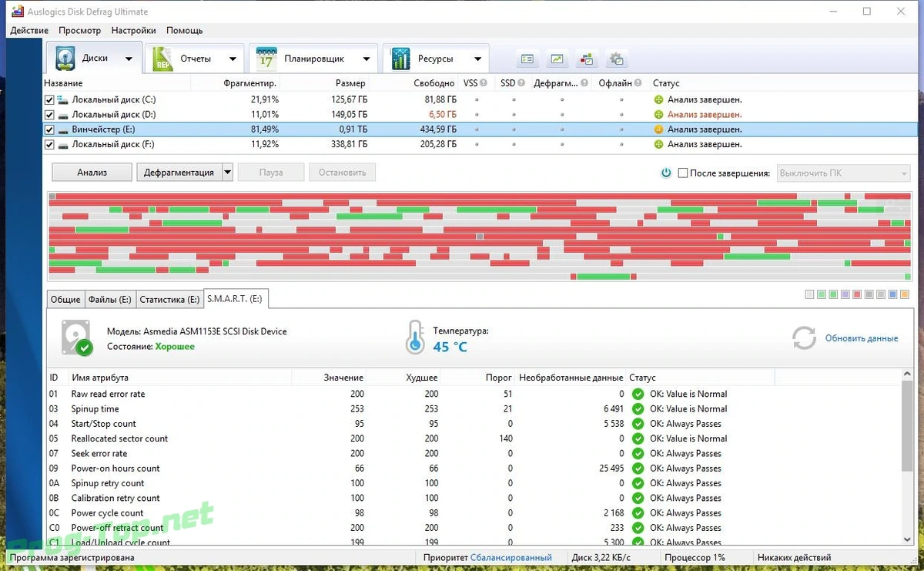Expand the Планировщик tab dropdown arrow
Viewport: 924px width, 571px height.
(367, 59)
